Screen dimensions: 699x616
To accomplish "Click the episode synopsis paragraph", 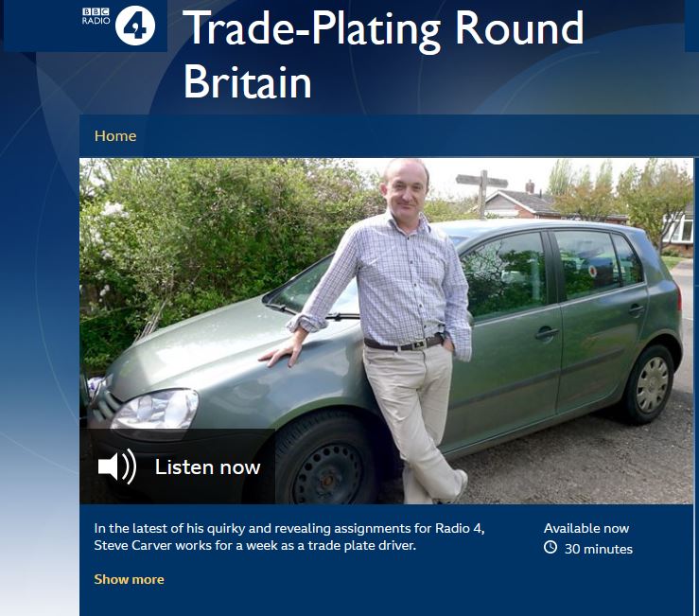I will click(x=289, y=537).
